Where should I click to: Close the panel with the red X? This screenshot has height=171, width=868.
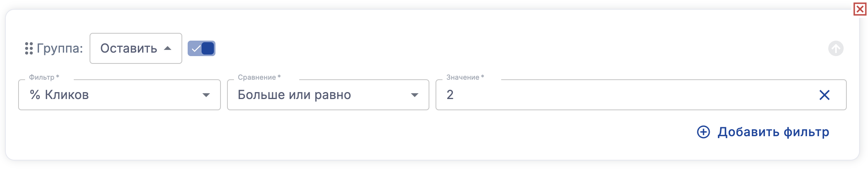pos(860,9)
